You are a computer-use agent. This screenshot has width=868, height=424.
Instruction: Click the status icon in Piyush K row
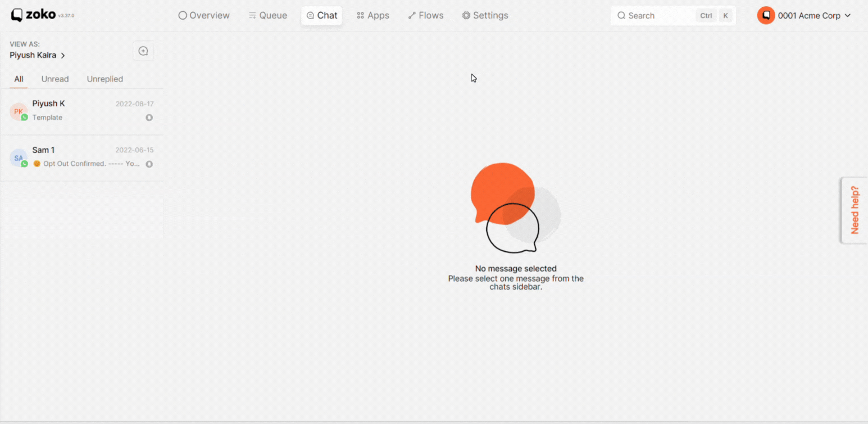tap(149, 118)
